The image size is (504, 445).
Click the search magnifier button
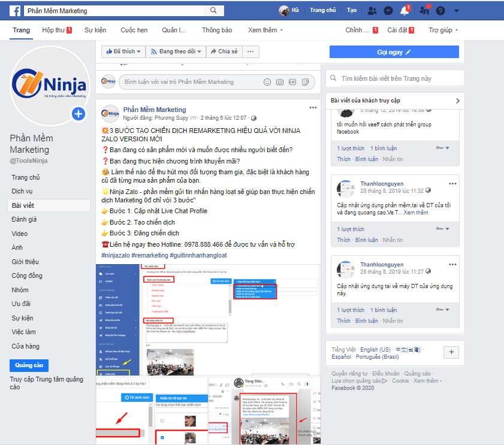(x=213, y=11)
